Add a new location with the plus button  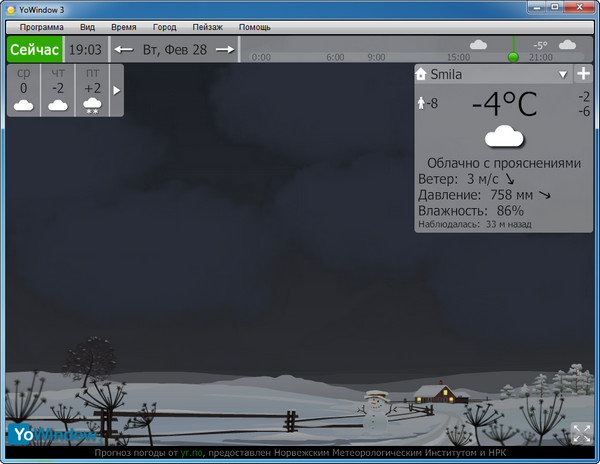(583, 73)
